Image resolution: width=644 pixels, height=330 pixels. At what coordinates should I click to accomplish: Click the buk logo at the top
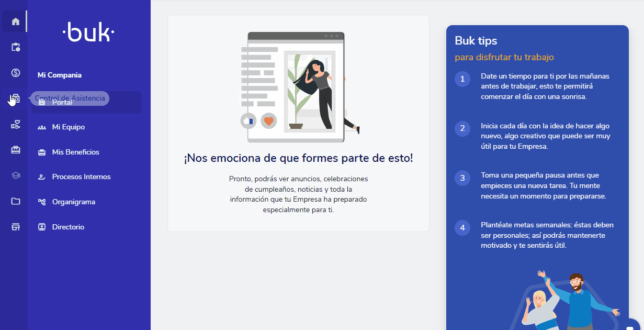(88, 32)
